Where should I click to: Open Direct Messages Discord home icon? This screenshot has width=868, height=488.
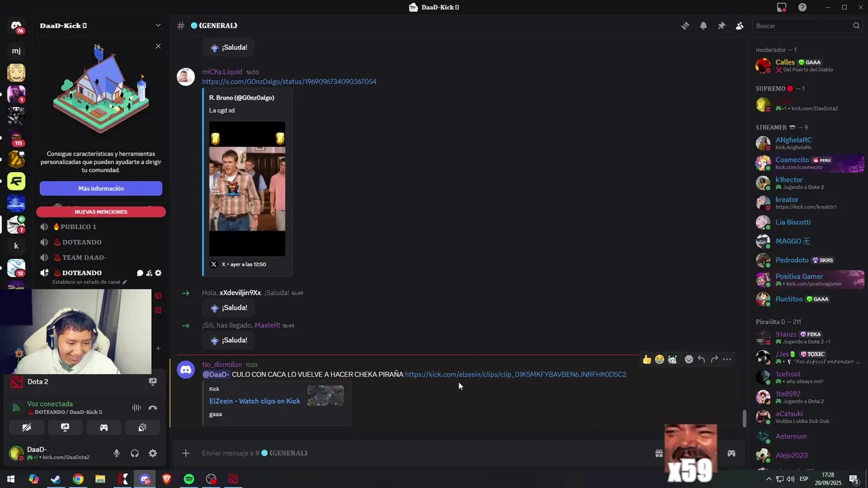(x=16, y=26)
